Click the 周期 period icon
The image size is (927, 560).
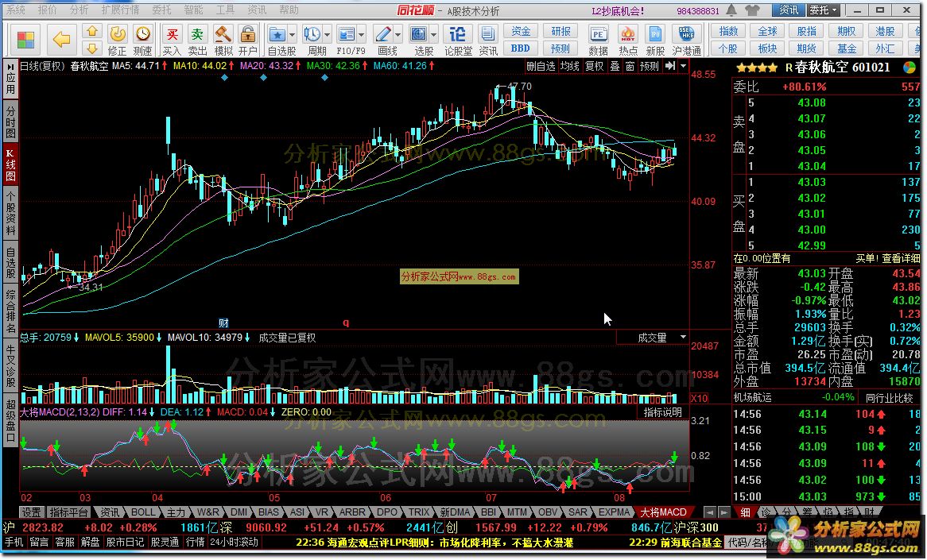[x=312, y=33]
